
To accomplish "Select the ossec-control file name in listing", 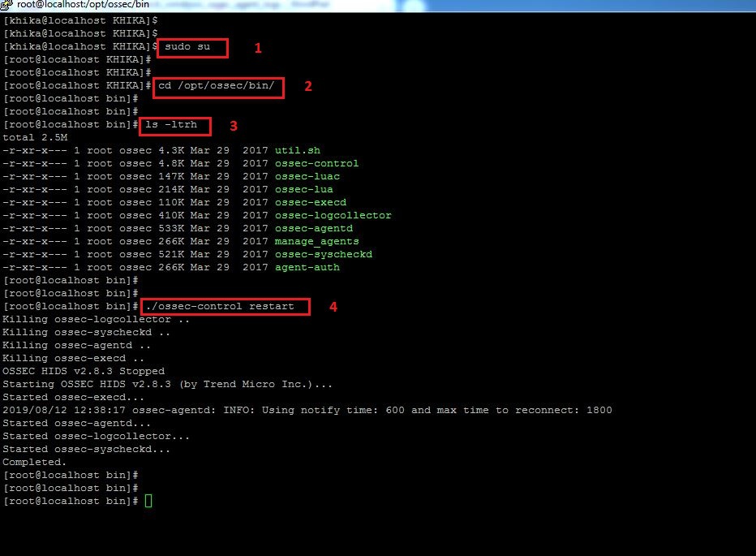I will 317,164.
